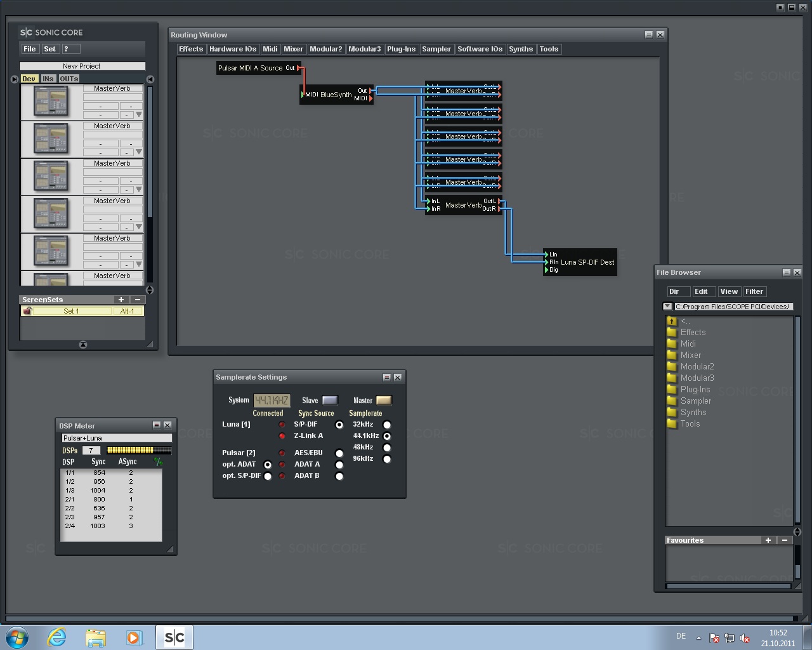Enable opt. S/P-DIF for Pulsar
This screenshot has height=650, width=812.
pyautogui.click(x=268, y=476)
